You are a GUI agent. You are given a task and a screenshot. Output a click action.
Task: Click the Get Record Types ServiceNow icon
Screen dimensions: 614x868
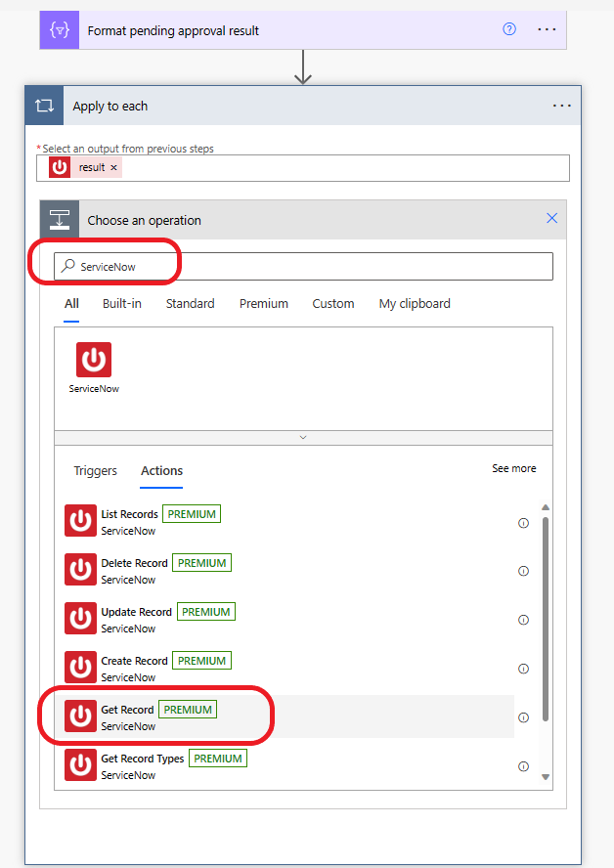tap(80, 764)
